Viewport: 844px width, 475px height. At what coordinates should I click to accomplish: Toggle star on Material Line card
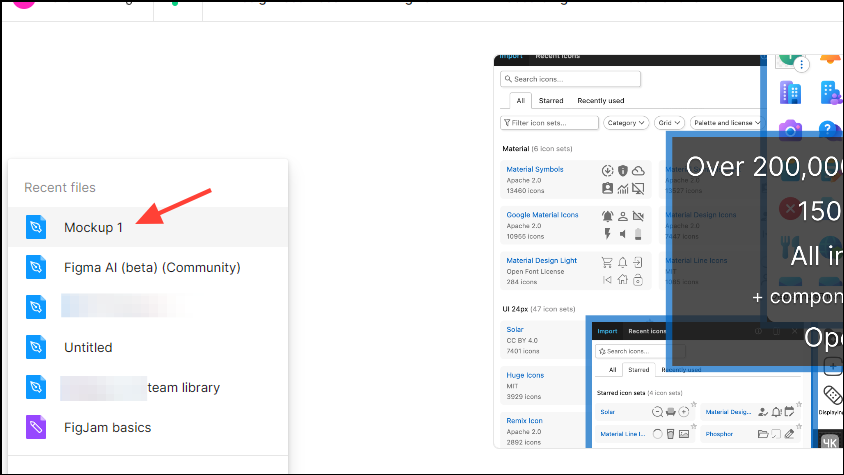click(x=694, y=427)
